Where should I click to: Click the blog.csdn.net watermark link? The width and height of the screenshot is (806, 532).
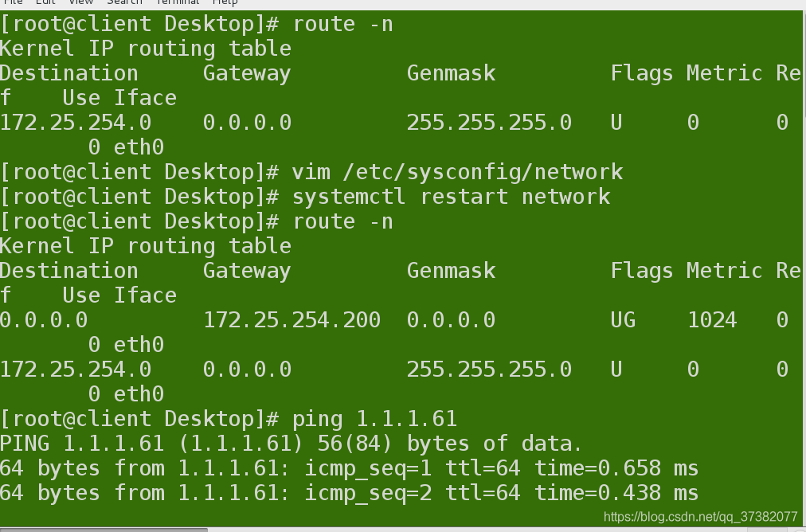pyautogui.click(x=700, y=516)
